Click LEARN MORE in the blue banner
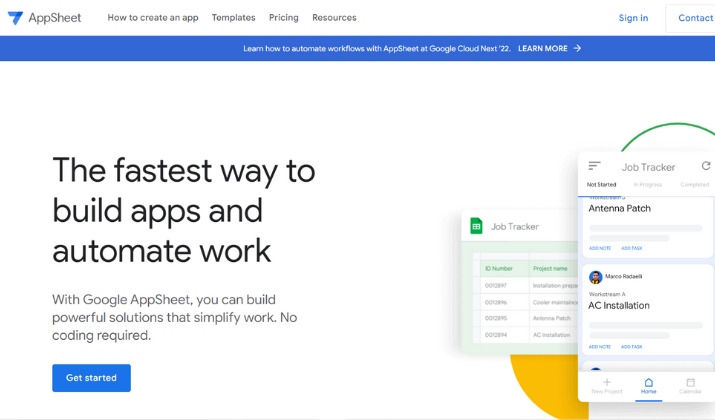This screenshot has width=715, height=420. coord(543,48)
